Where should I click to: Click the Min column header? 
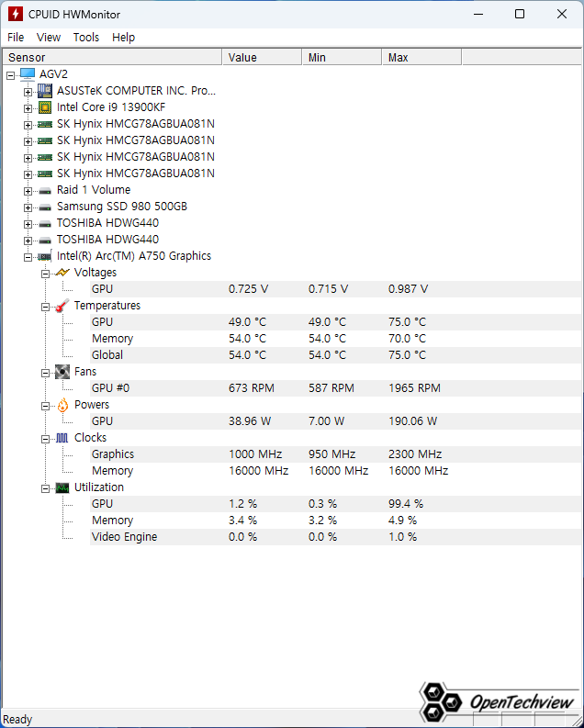coord(343,57)
